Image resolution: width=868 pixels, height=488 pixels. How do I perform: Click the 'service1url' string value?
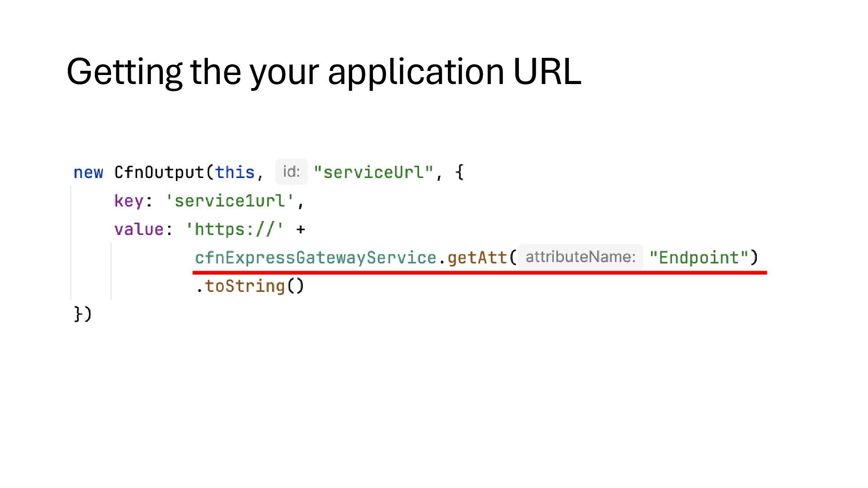[230, 201]
